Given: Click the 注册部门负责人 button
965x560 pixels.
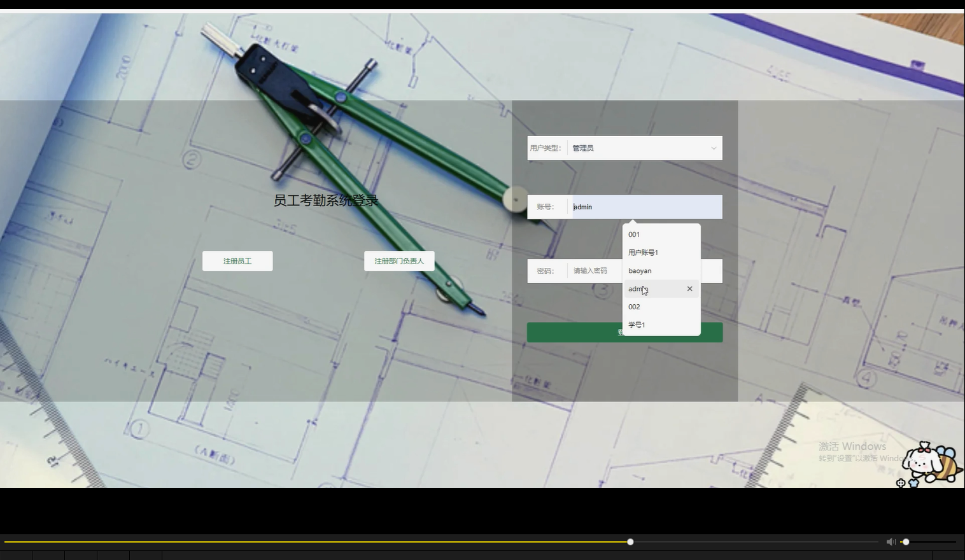Looking at the screenshot, I should tap(399, 261).
